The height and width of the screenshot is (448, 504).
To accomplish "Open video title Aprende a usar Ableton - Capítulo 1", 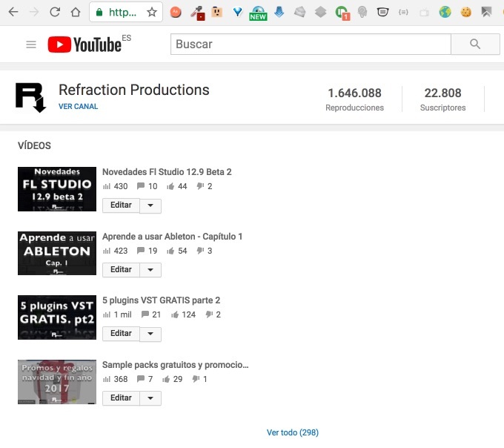I will [x=172, y=237].
